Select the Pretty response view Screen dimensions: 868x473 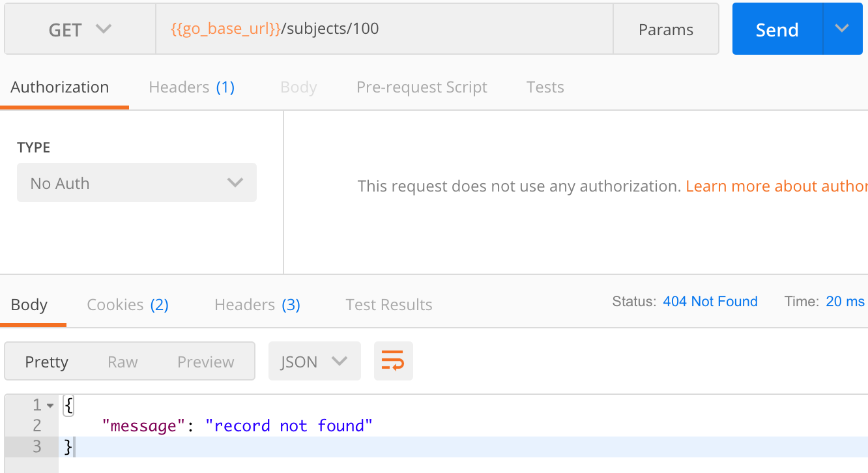click(46, 362)
